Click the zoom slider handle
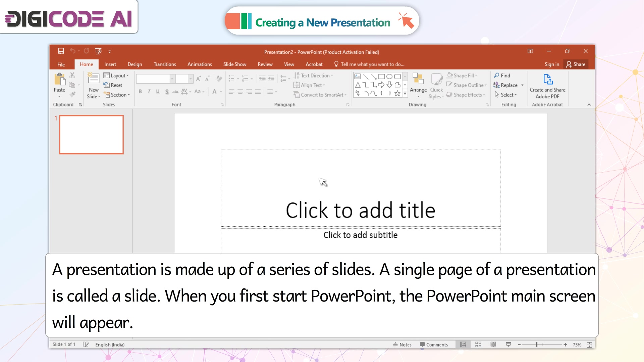 (x=537, y=345)
